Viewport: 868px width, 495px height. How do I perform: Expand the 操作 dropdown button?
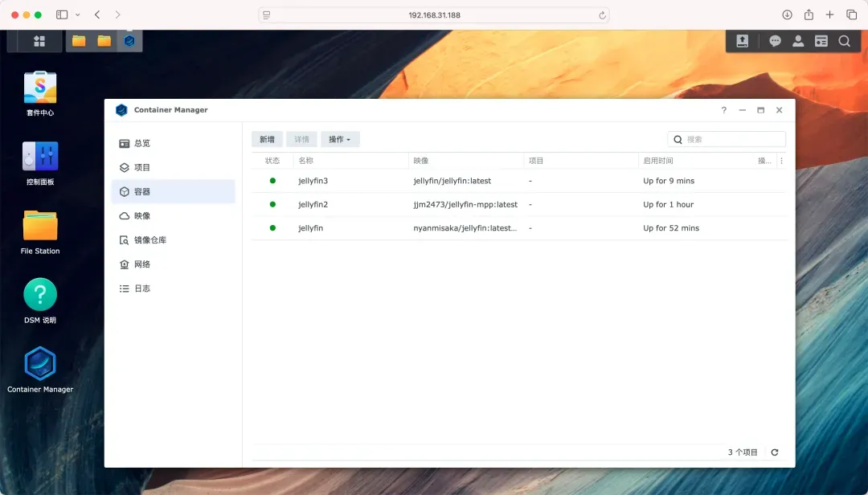pos(340,140)
